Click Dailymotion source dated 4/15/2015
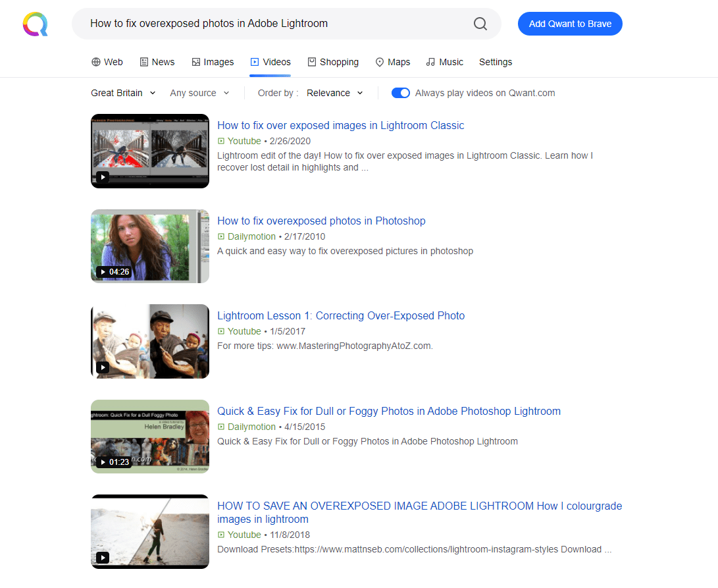Viewport: 718px width, 588px height. click(251, 427)
